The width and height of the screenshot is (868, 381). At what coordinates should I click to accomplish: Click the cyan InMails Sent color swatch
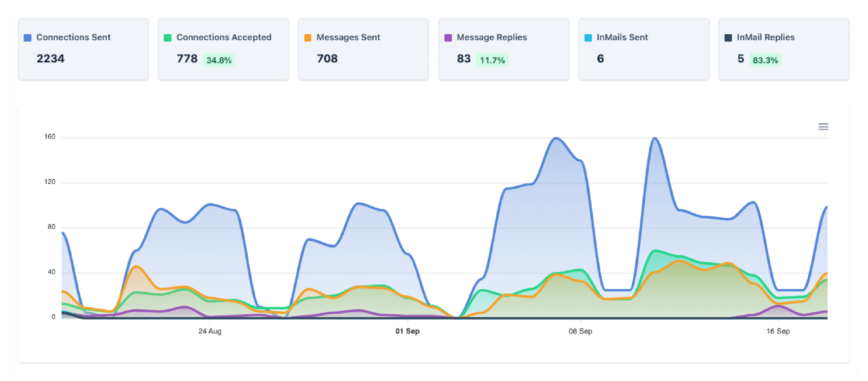(588, 38)
